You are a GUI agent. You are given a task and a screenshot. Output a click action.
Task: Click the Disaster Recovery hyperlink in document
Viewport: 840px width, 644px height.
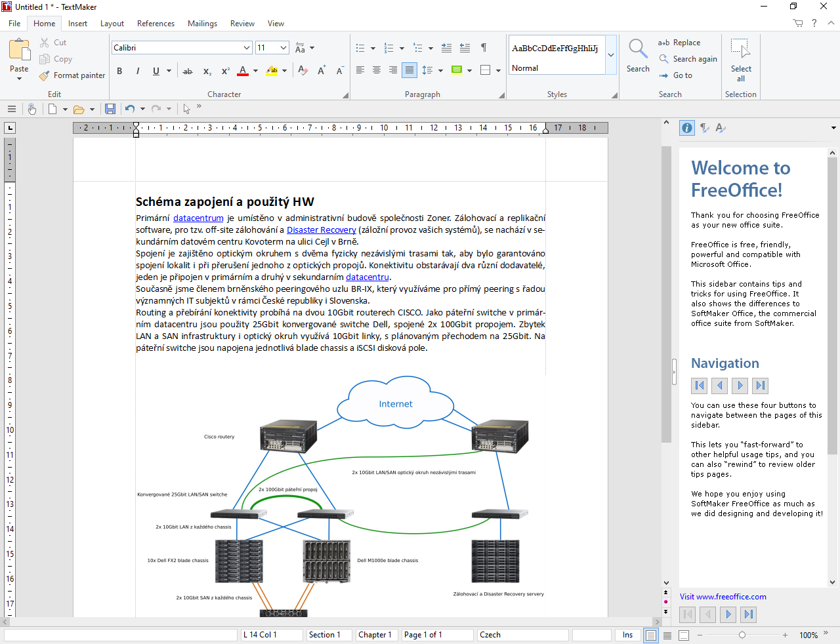tap(321, 230)
